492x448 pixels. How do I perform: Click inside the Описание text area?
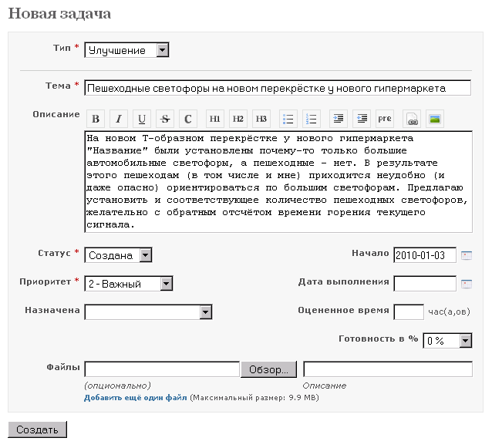tap(278, 182)
